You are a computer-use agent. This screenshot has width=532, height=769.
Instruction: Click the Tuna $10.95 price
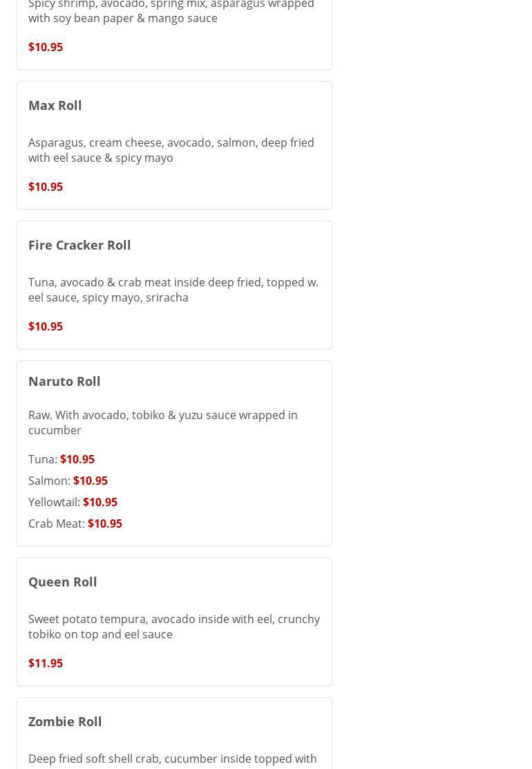[77, 459]
